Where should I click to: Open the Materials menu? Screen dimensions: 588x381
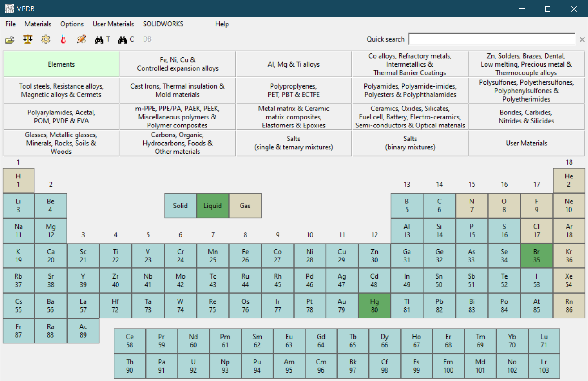[x=38, y=24]
